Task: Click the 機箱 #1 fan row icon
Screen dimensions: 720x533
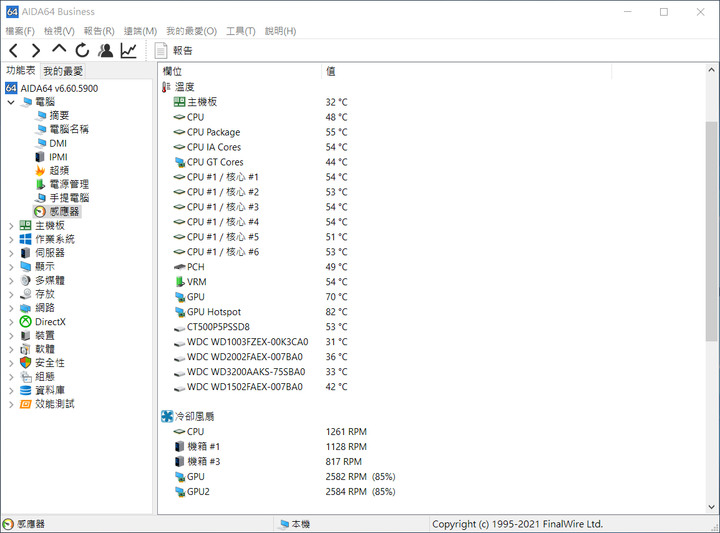Action: (179, 447)
